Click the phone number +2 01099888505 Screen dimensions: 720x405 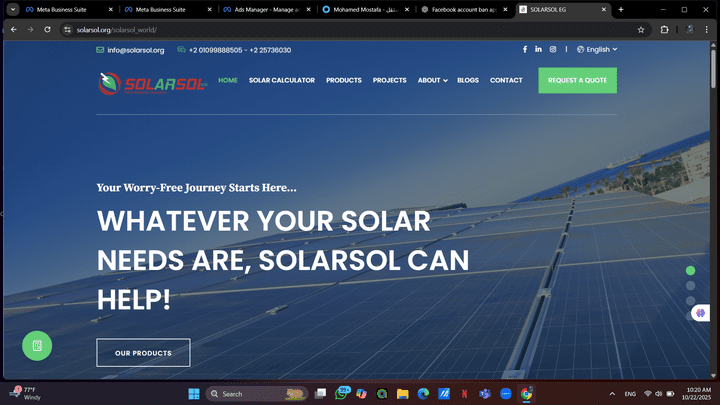tap(215, 50)
